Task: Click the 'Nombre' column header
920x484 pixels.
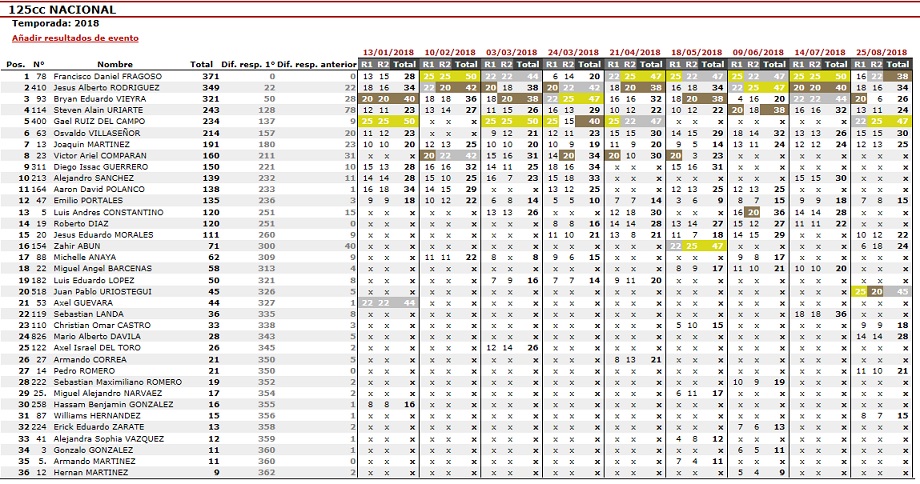Action: (115, 63)
